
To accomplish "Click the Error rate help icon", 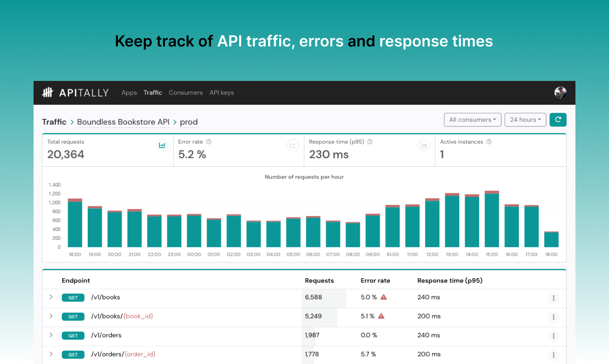I will 209,142.
